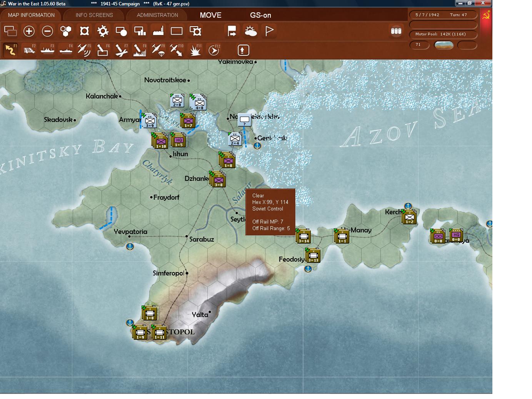Select the Soviet counter marked 1=9 at Sevastopol
Image resolution: width=532 pixels, height=399 pixels.
point(140,332)
